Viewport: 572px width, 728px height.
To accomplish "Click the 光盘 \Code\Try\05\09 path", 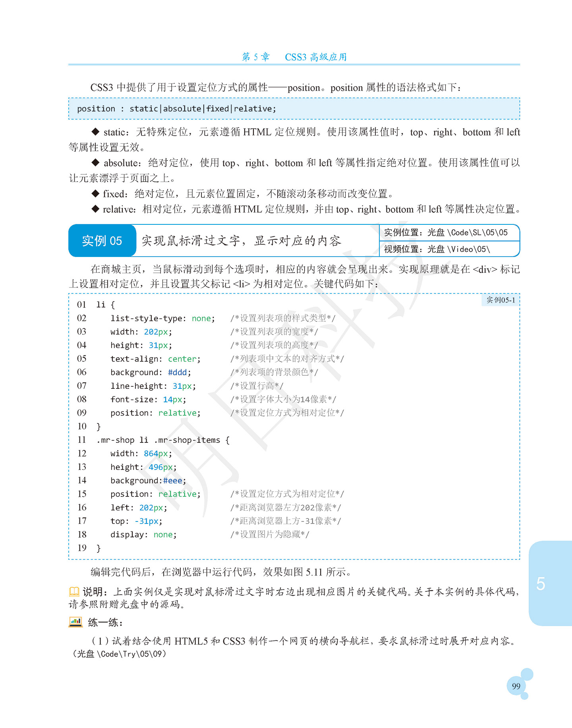I will [x=119, y=654].
